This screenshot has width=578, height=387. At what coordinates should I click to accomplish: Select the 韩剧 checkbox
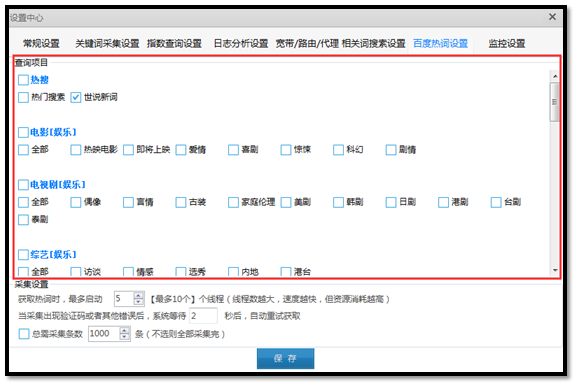tap(338, 202)
